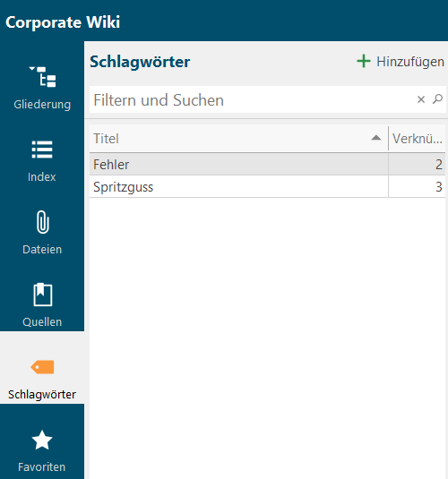Open the Dateien paperclip icon
Screen dimensions: 448x479
42,222
